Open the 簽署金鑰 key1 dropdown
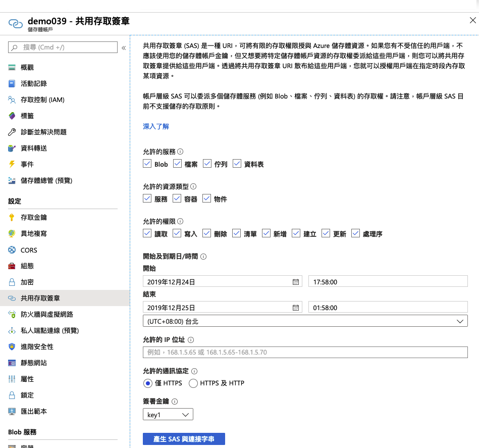479x448 pixels. [x=168, y=415]
